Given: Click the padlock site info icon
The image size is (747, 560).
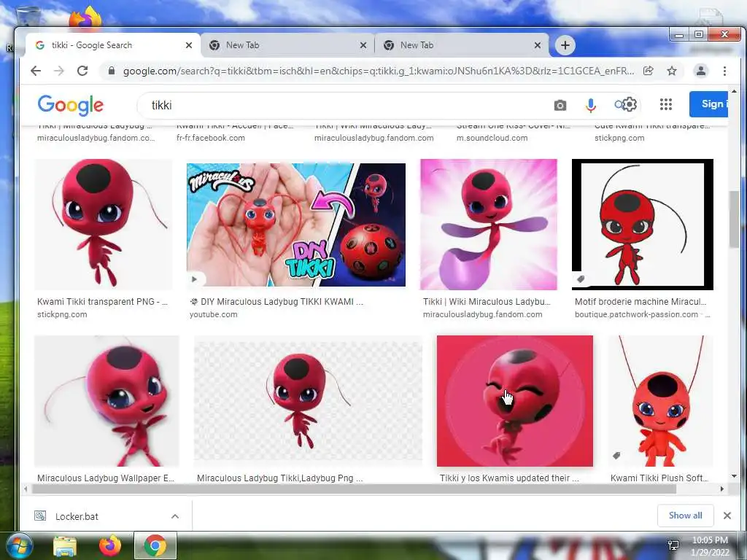Looking at the screenshot, I should (x=112, y=71).
